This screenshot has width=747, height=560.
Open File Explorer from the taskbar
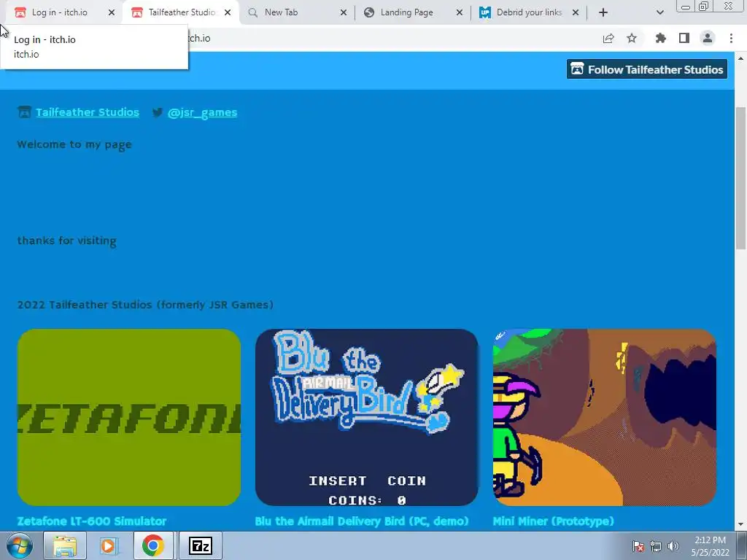[65, 545]
